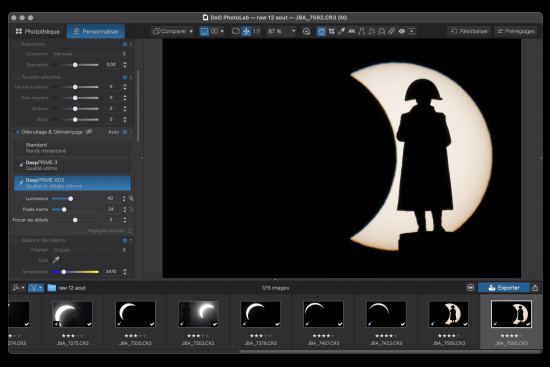Click the Exporter button
Image resolution: width=550 pixels, height=367 pixels.
[x=504, y=288]
